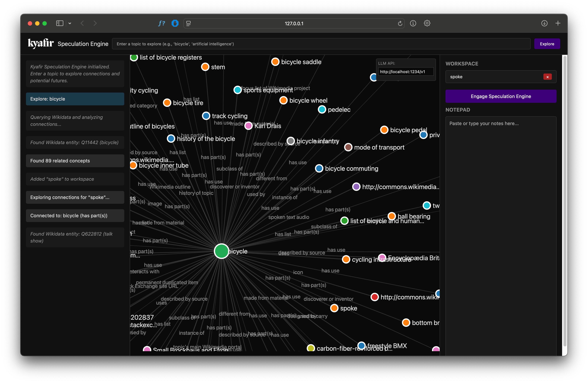Click Engage Speculation Engine button
The image size is (588, 383).
click(x=501, y=96)
